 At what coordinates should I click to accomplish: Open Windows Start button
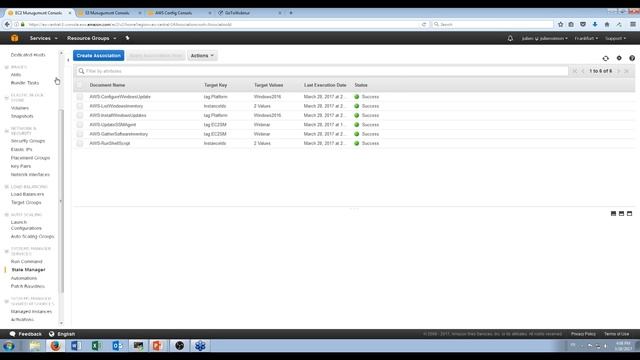point(9,346)
